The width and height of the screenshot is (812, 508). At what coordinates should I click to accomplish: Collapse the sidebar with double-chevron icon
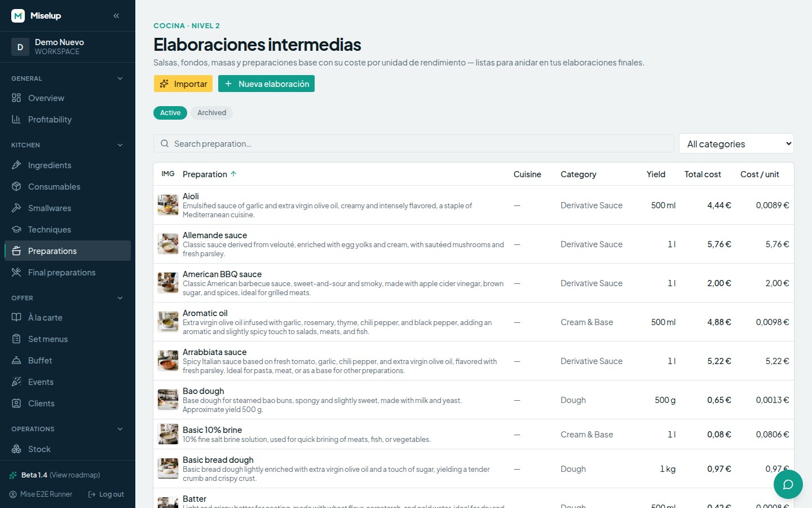(x=116, y=16)
